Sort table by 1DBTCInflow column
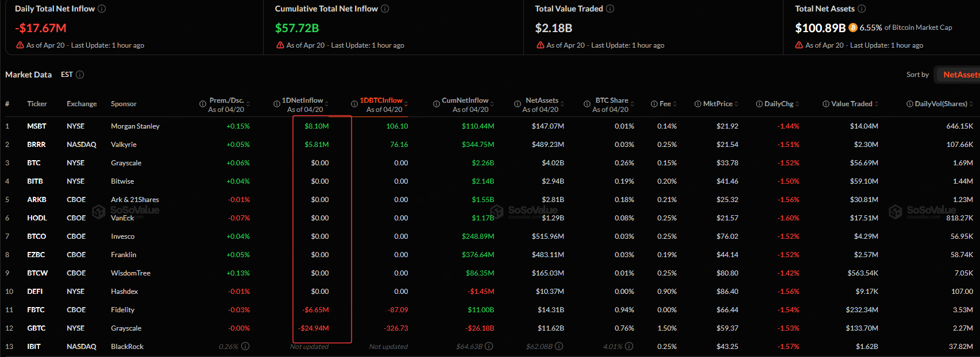This screenshot has height=357, width=980. [406, 104]
